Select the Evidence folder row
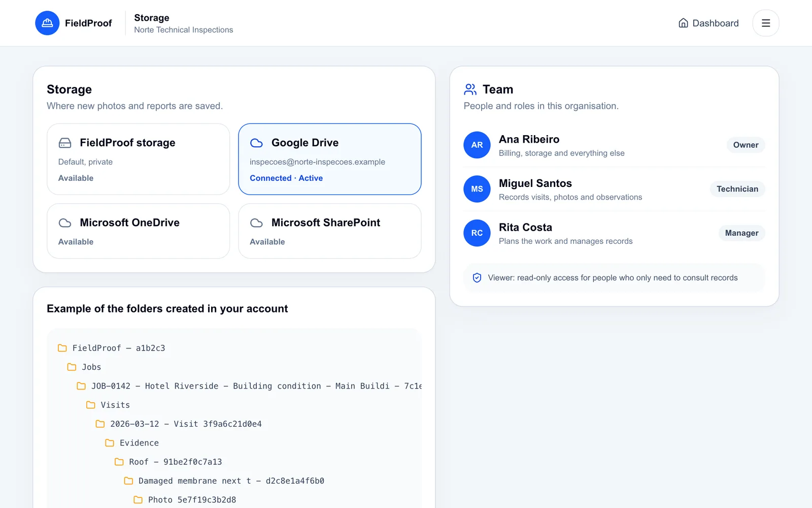The height and width of the screenshot is (508, 812). (132, 443)
